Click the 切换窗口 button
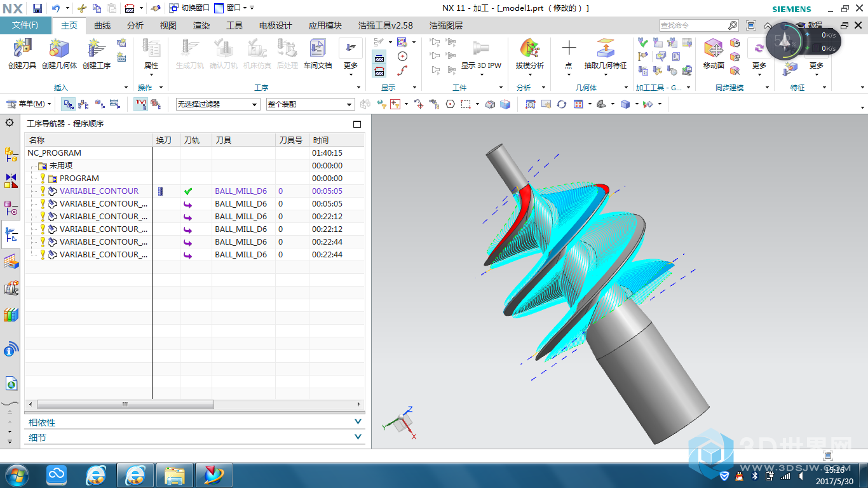Viewport: 868px width, 488px height. [x=189, y=8]
